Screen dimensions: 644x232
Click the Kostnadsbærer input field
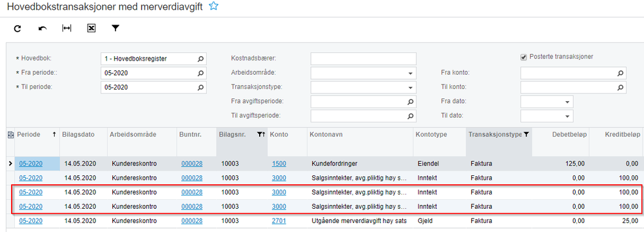pos(364,59)
